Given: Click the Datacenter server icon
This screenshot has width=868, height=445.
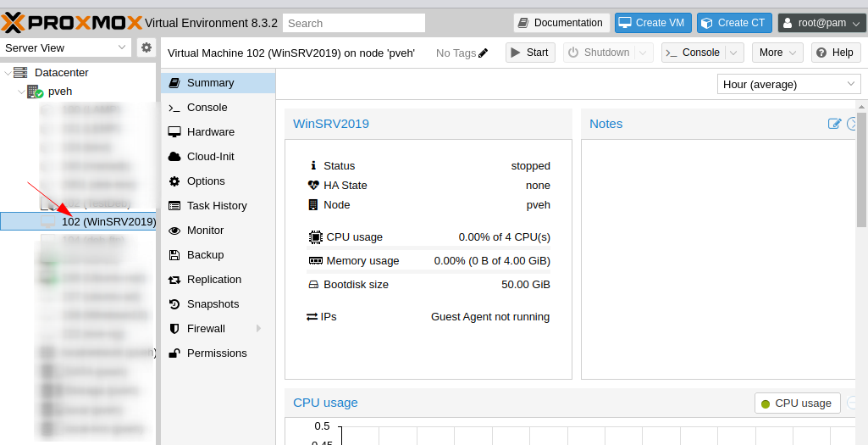Looking at the screenshot, I should pos(20,73).
